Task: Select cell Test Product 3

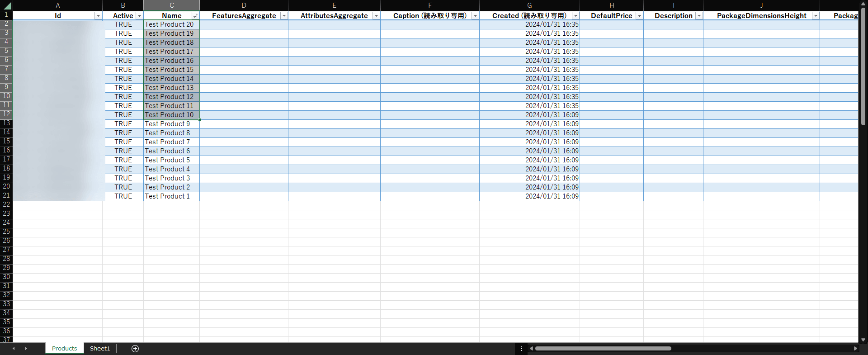Action: [172, 178]
